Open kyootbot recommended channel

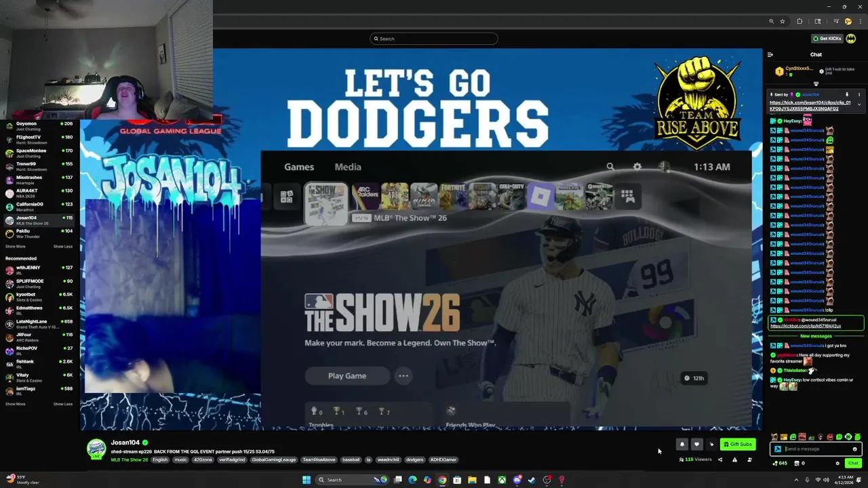pos(39,297)
